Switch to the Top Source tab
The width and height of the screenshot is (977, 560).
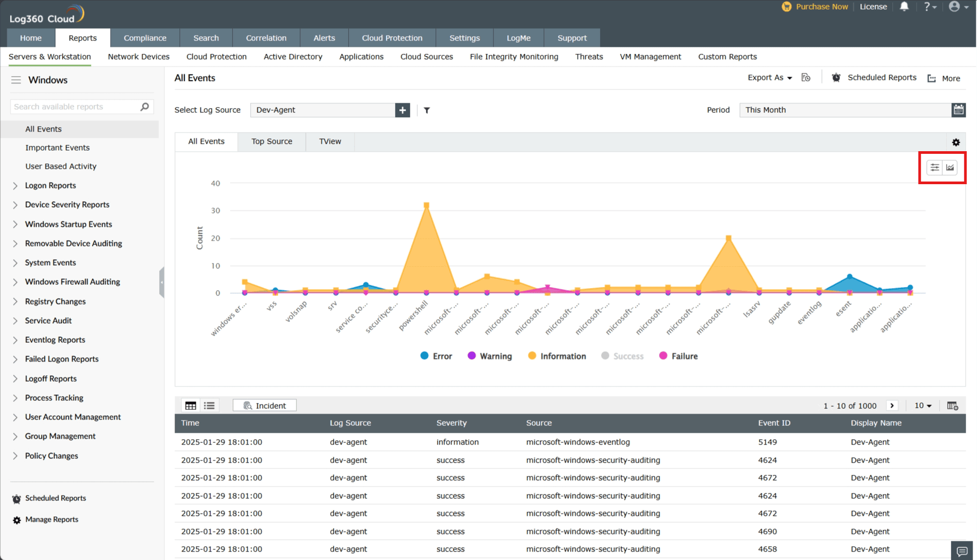[x=272, y=142]
